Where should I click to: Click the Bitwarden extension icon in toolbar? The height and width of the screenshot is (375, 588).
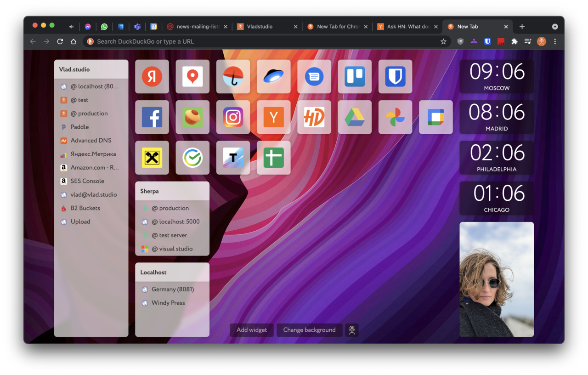pyautogui.click(x=487, y=41)
